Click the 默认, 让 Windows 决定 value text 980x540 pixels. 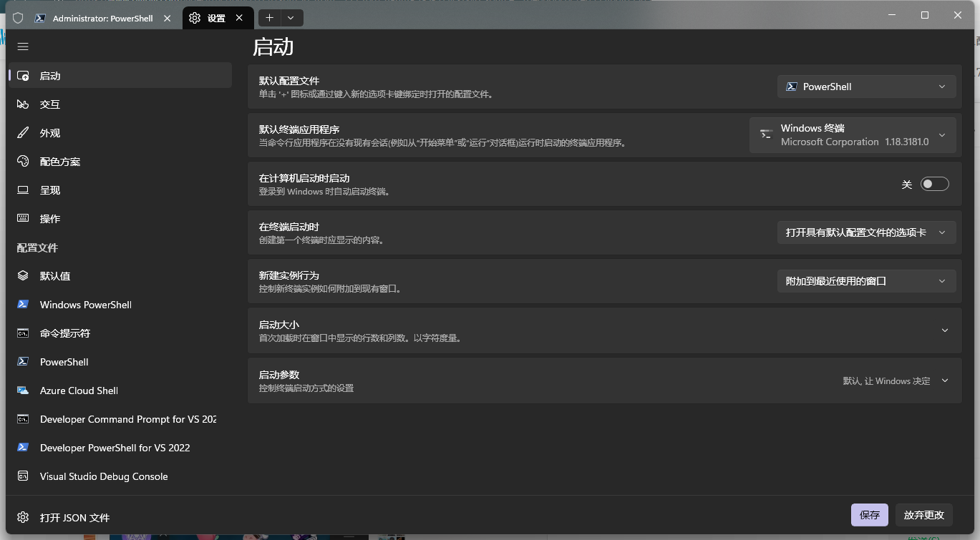[886, 381]
